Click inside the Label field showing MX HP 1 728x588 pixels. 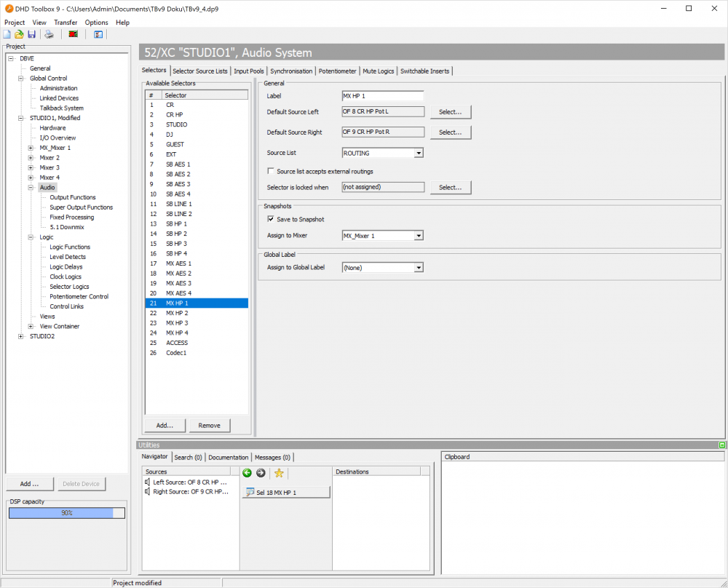[382, 95]
